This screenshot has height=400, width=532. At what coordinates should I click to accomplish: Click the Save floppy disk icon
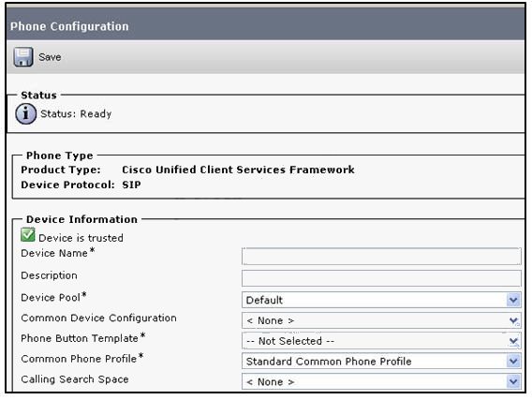[23, 57]
